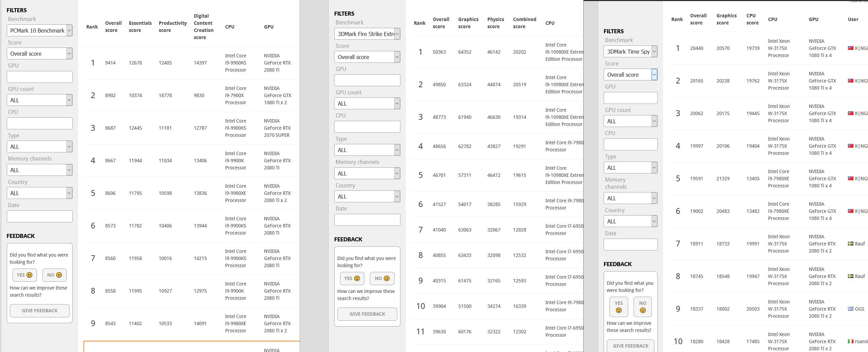Click YES smiley button in Time Spy feedback
This screenshot has height=352, width=868.
click(x=619, y=307)
